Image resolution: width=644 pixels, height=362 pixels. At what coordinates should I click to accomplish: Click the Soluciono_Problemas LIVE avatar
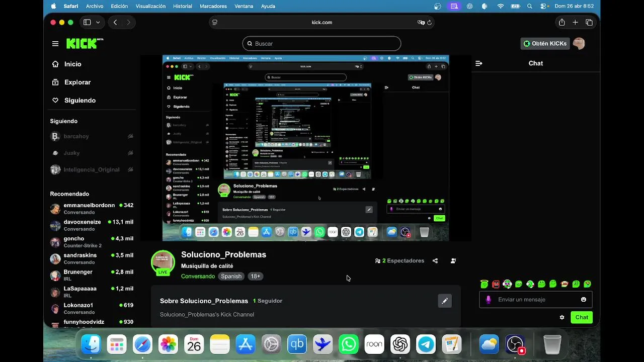click(x=163, y=263)
